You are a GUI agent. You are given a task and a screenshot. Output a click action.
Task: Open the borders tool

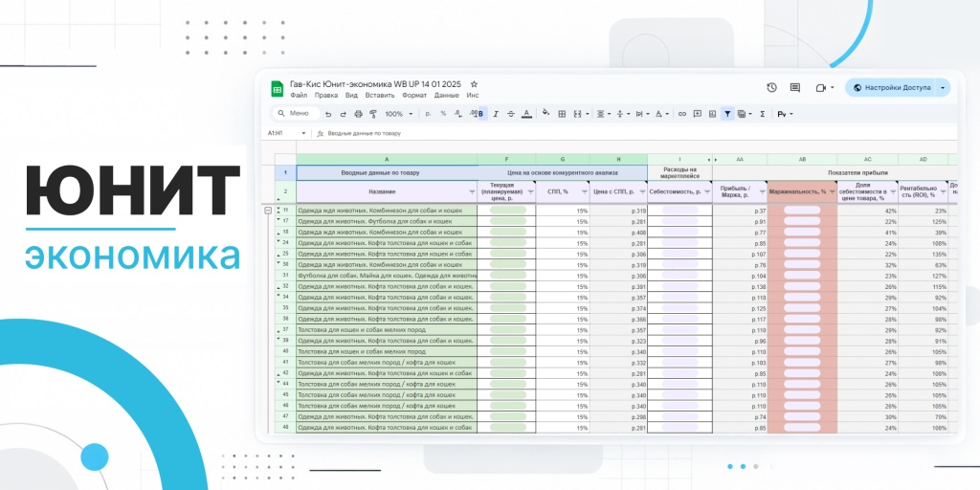(x=562, y=114)
